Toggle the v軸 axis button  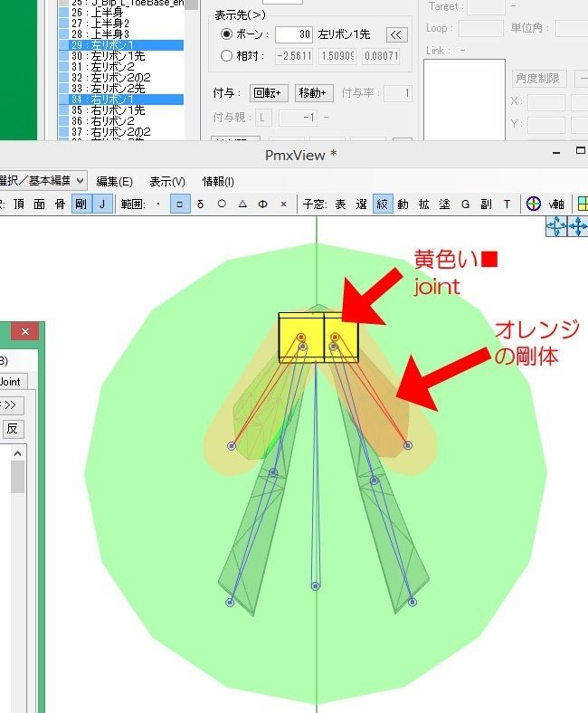[x=556, y=204]
